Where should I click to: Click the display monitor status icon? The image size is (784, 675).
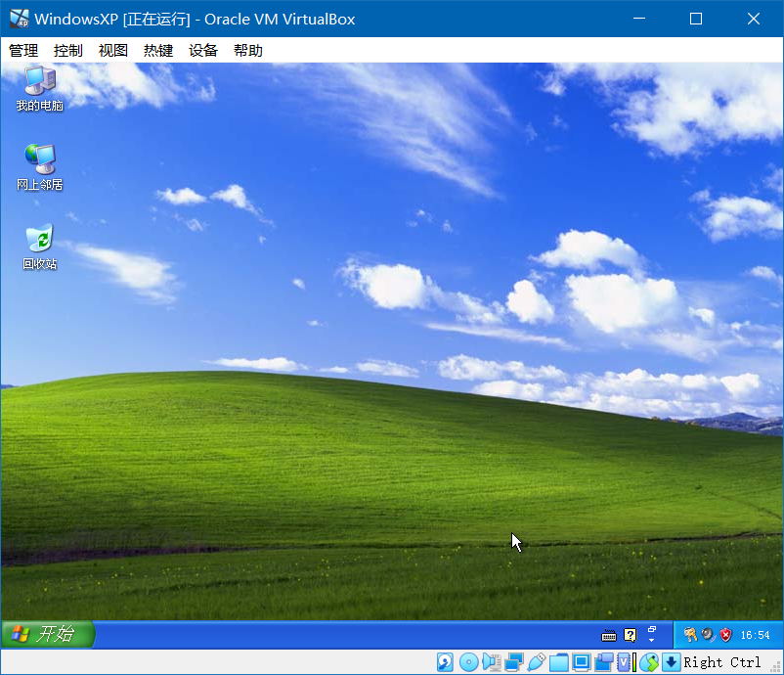(582, 662)
